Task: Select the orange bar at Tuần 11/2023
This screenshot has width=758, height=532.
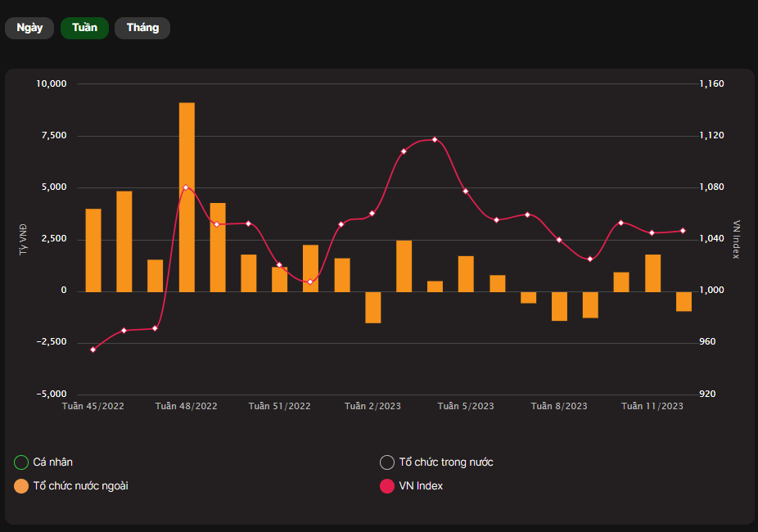Action: coord(652,273)
